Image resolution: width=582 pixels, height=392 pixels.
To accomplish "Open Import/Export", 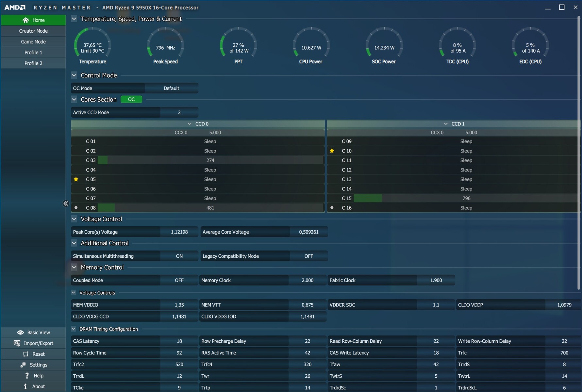I will point(33,343).
